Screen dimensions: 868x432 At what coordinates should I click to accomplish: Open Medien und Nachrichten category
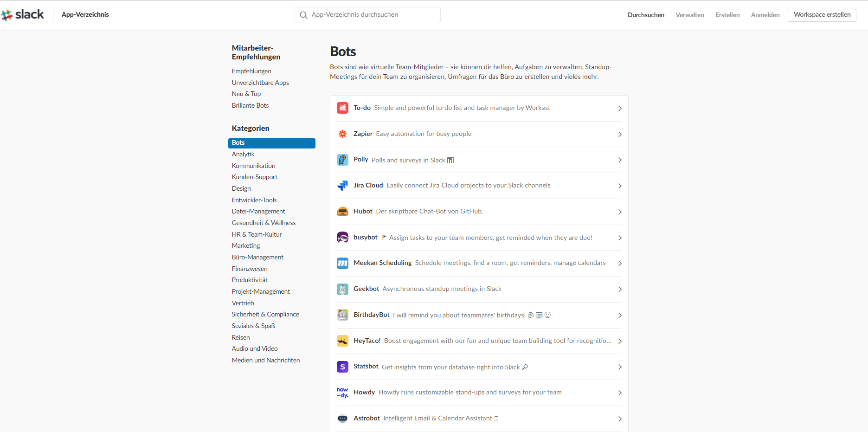[x=266, y=360]
